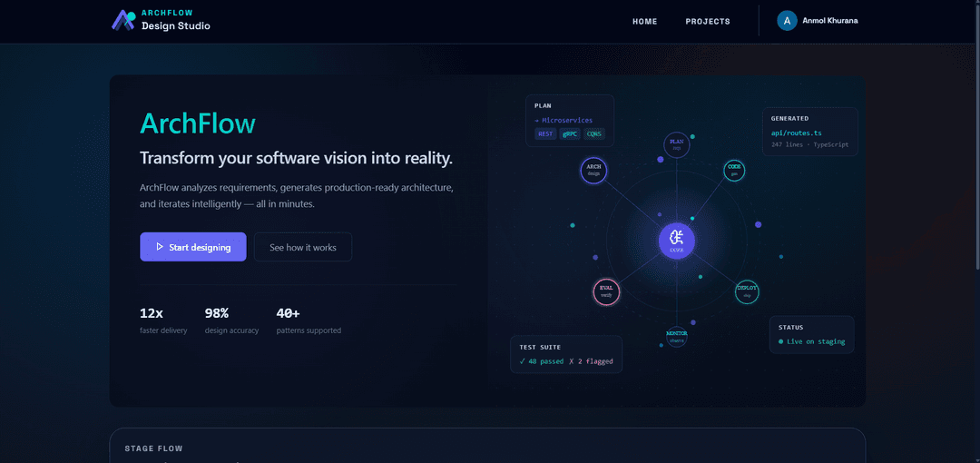
Task: Click the Microservices entry in Plan card
Action: coord(563,120)
